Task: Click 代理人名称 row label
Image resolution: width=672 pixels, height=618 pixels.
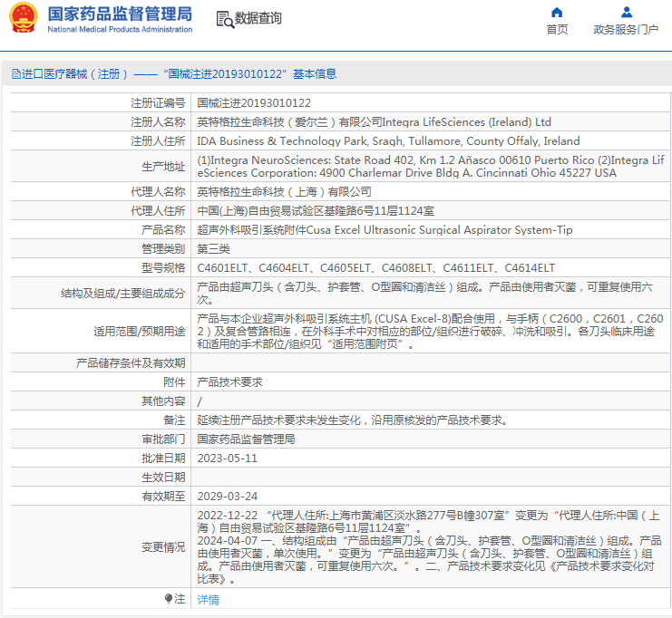Action: click(158, 192)
